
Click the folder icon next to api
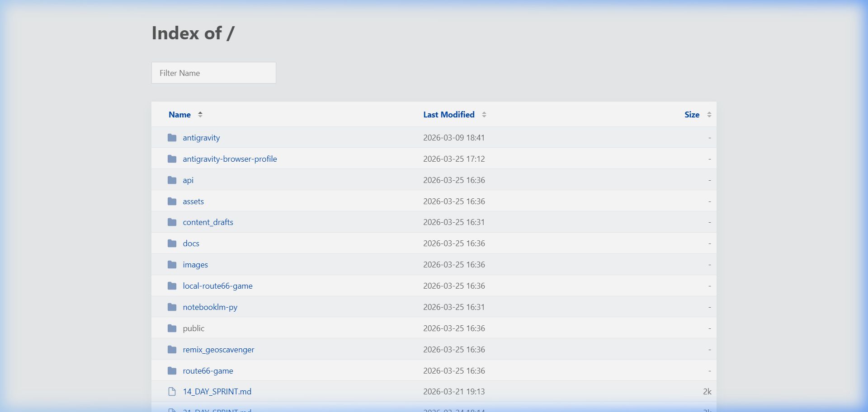point(172,180)
